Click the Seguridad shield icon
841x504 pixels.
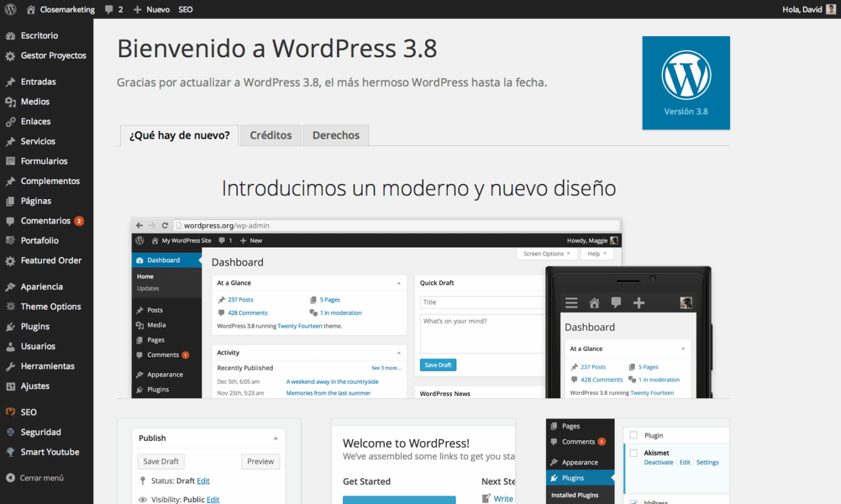10,432
